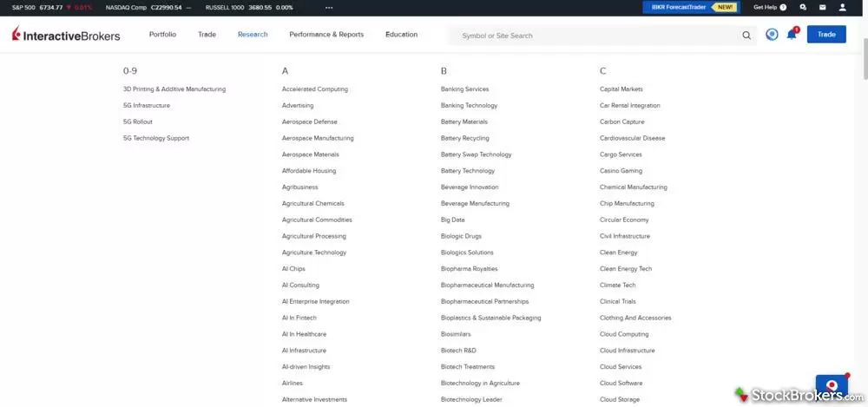Screen dimensions: 868x407
Task: Select the Biosimilars theme
Action: [x=456, y=334]
